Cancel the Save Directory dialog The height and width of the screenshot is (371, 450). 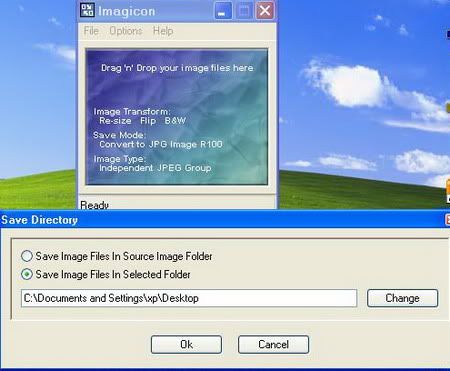click(273, 344)
